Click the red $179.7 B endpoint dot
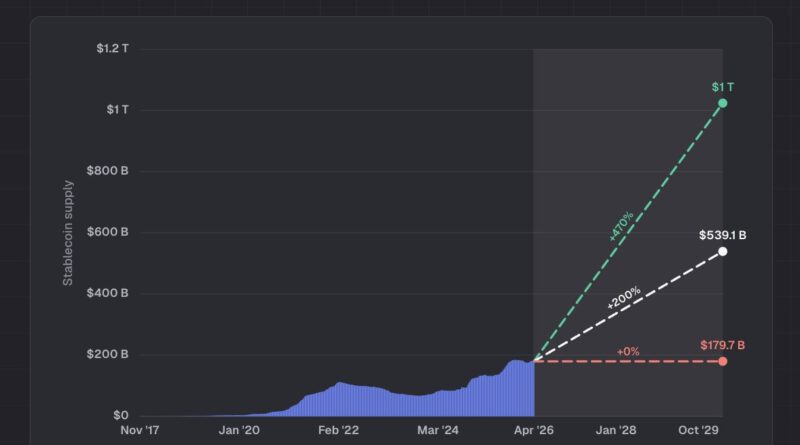 [x=722, y=360]
